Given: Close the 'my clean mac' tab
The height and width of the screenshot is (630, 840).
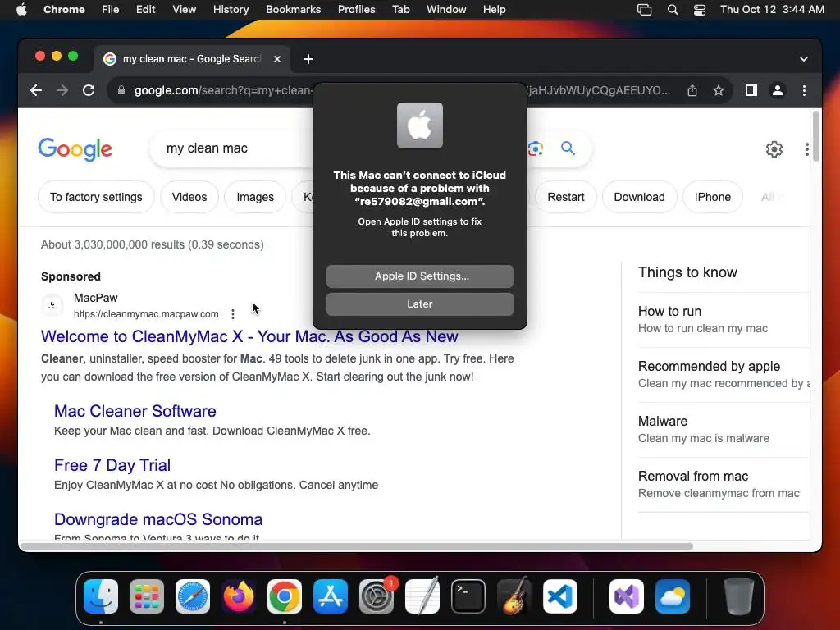Looking at the screenshot, I should [277, 59].
